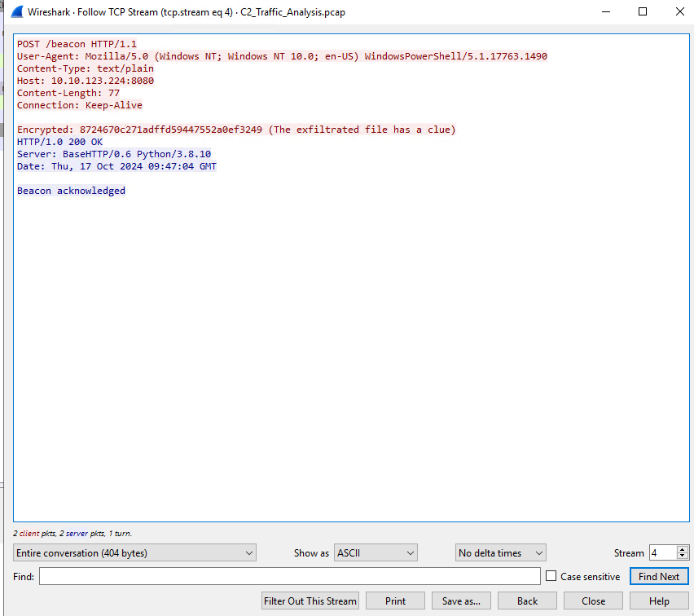This screenshot has height=616, width=694.
Task: Increment the Stream number with up arrow
Action: click(683, 549)
